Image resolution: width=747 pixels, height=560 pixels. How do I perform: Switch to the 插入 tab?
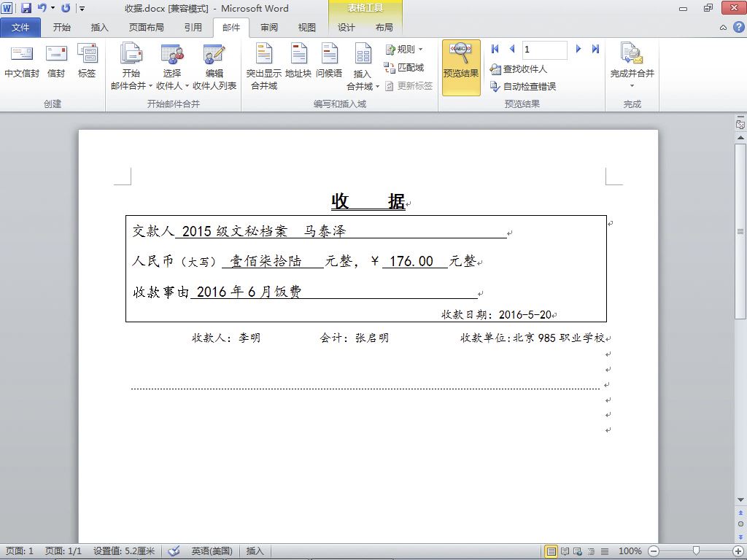tap(99, 28)
